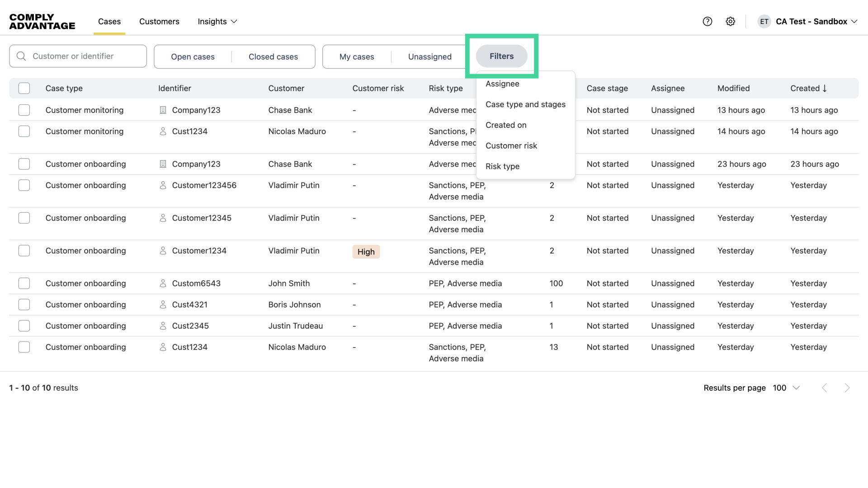Image resolution: width=868 pixels, height=488 pixels.
Task: Click the person icon beside Customer123456
Action: (x=163, y=185)
